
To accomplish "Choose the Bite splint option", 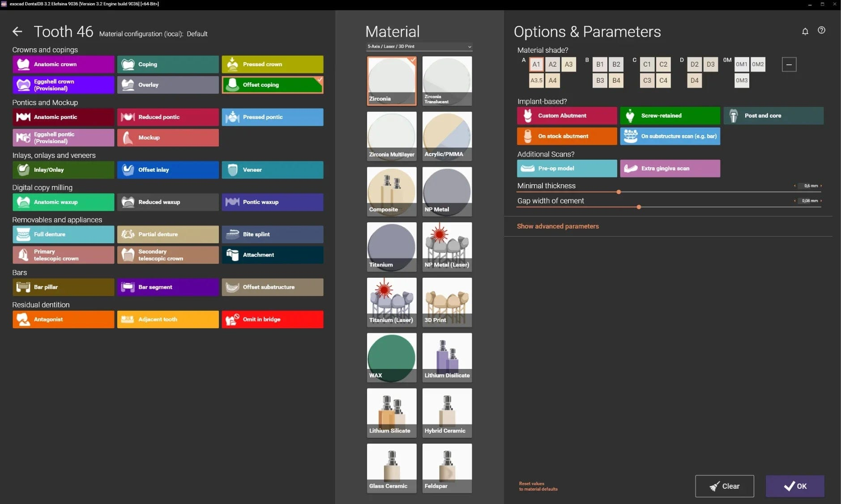I will coord(272,234).
